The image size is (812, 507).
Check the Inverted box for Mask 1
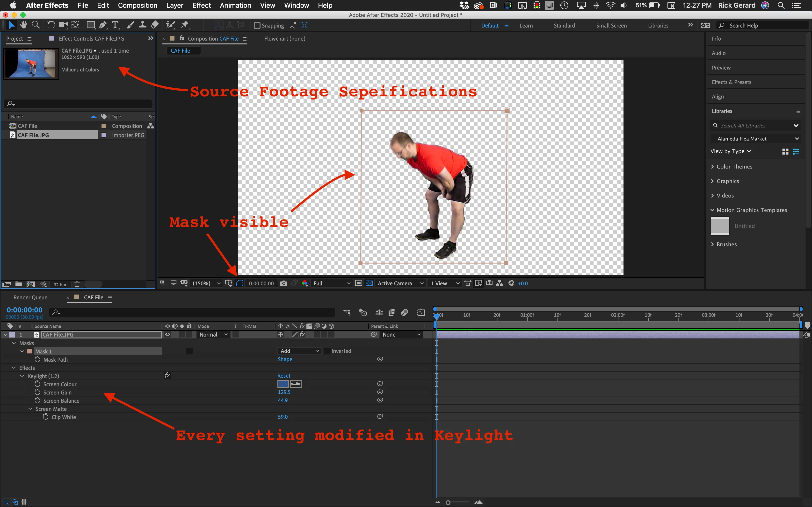tap(327, 351)
